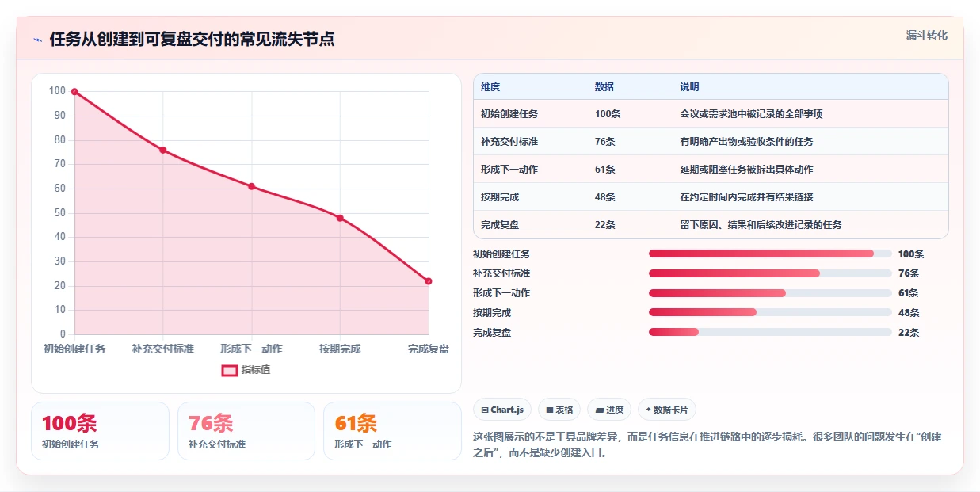Click the 22条 value beside the progress bar
Viewport: 980px width, 492px height.
point(909,333)
